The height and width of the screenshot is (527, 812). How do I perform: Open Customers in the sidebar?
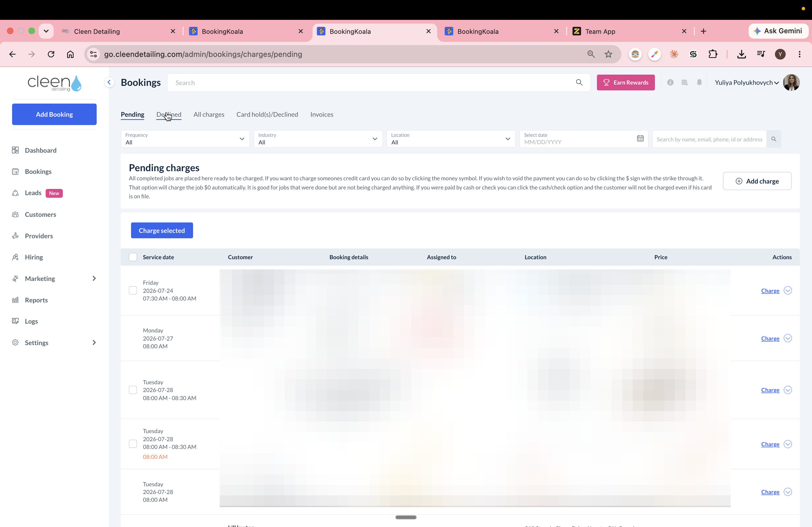[40, 214]
